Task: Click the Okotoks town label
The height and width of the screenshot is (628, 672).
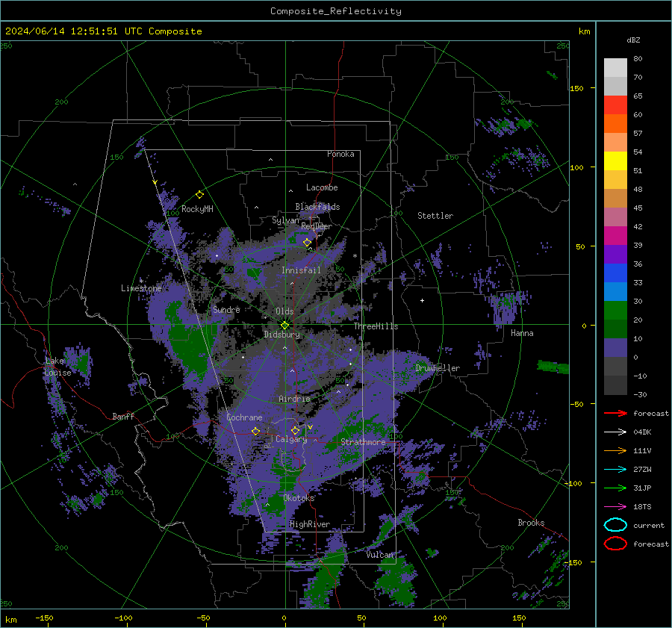Action: (x=299, y=498)
